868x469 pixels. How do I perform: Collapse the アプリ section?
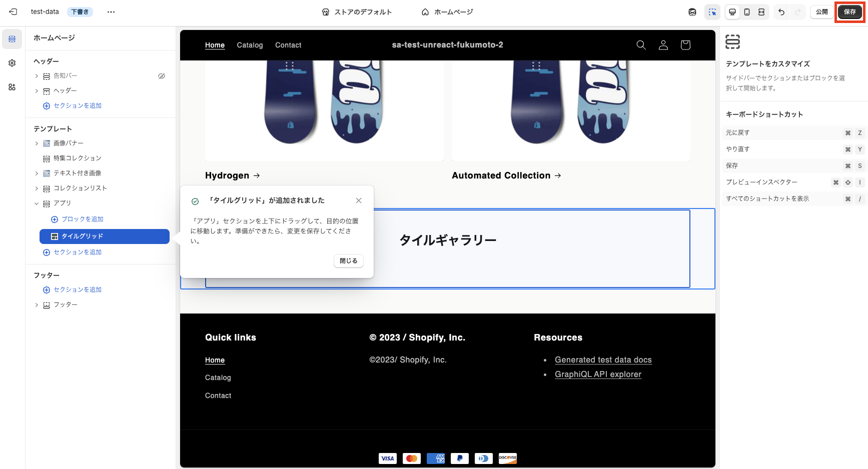[x=36, y=203]
